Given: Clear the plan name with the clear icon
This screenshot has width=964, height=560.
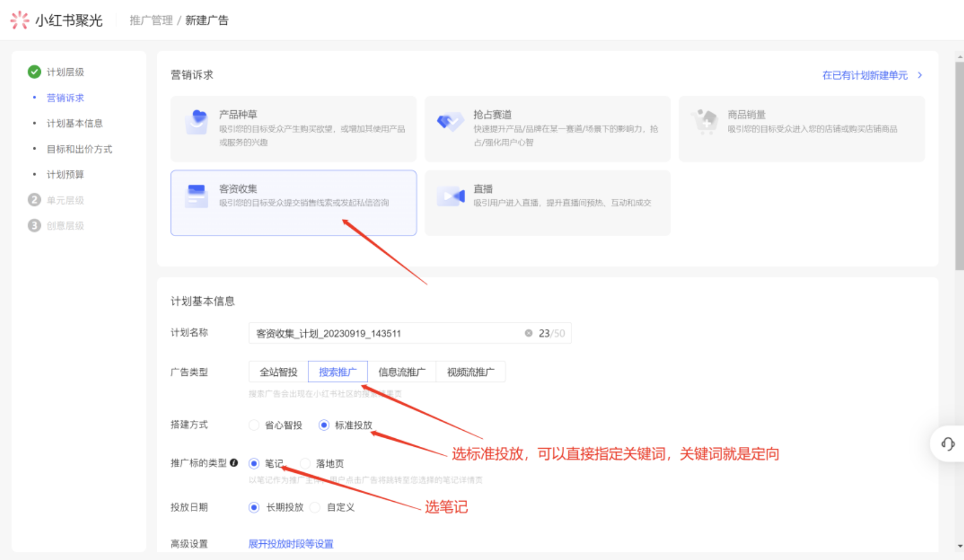Looking at the screenshot, I should click(528, 333).
